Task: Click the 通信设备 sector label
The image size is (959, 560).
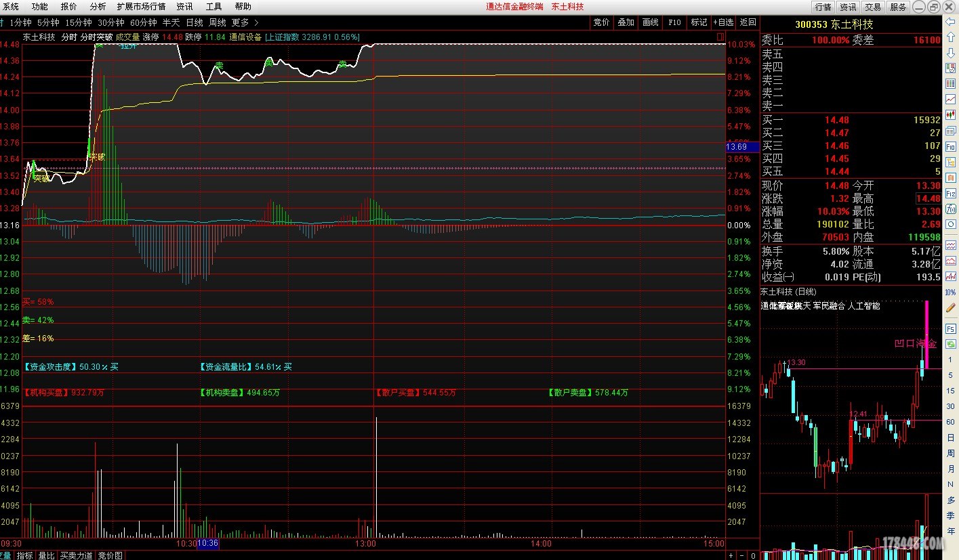Action: pyautogui.click(x=245, y=37)
